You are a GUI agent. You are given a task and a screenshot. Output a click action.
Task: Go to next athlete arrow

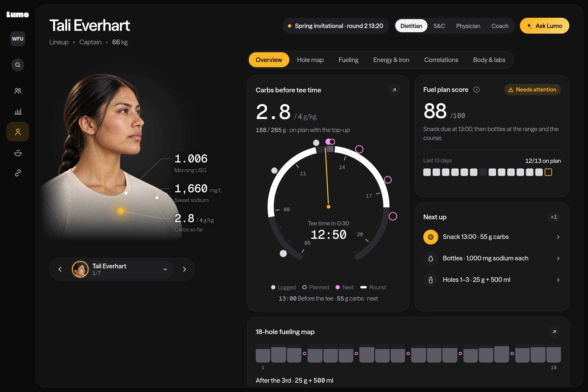pos(184,269)
